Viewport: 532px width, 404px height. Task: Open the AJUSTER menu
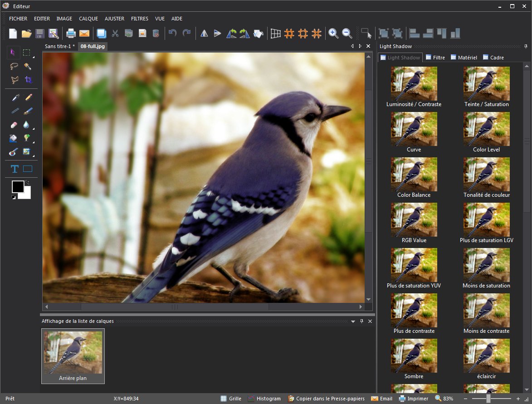114,19
